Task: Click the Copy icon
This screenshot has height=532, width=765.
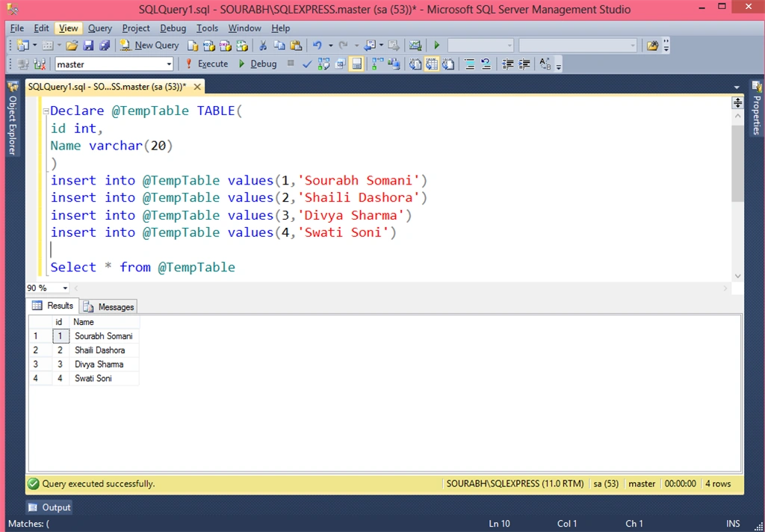Action: click(279, 46)
